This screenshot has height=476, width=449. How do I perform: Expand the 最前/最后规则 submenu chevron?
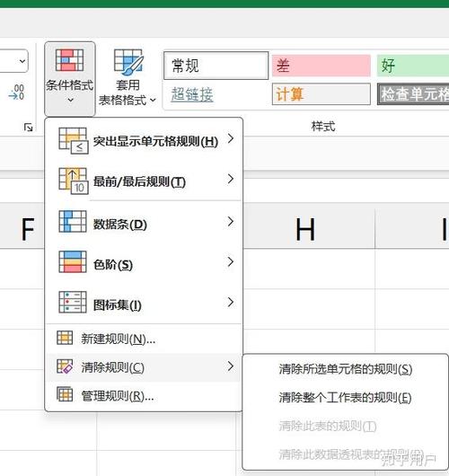tap(231, 179)
